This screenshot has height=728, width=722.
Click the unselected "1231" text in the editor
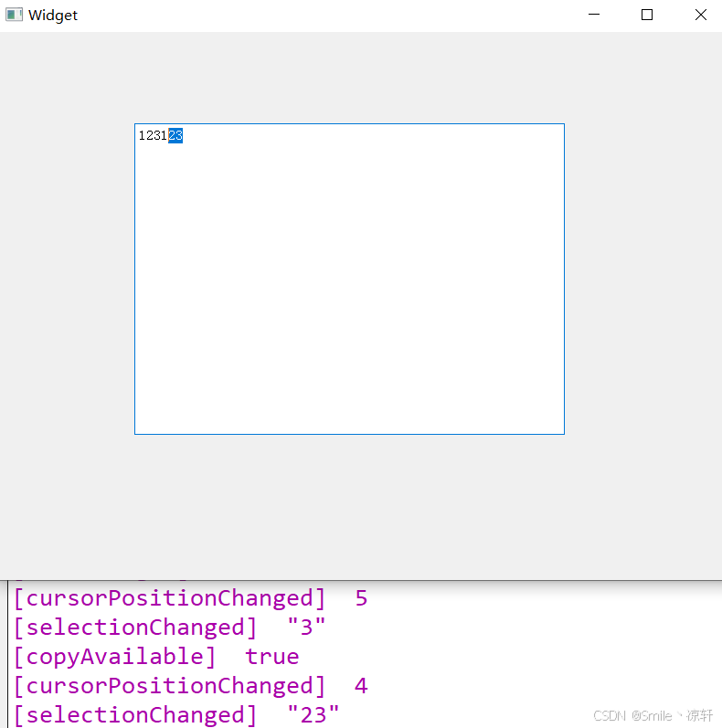point(153,135)
